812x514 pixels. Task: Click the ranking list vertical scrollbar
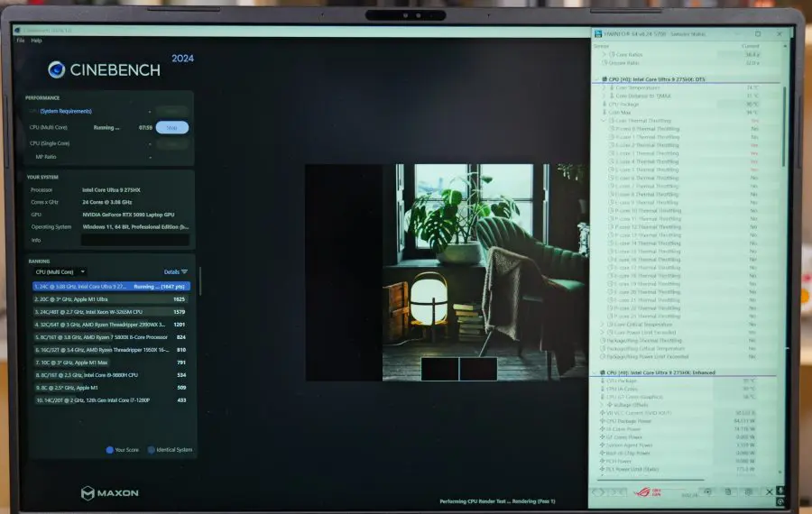click(200, 282)
